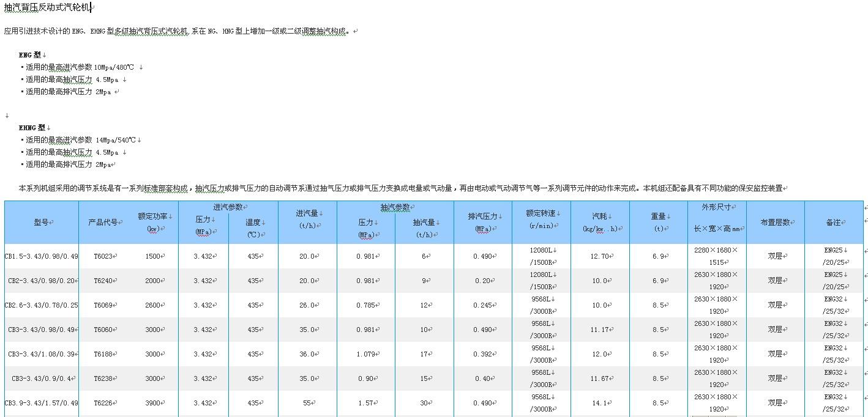
Task: Click the 外形尺寸 header cell
Action: 717,207
